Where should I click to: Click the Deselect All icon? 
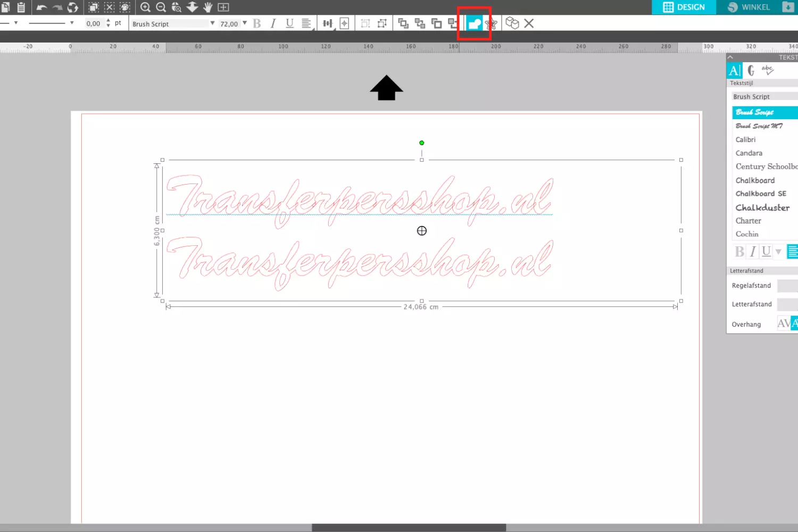[x=109, y=7]
